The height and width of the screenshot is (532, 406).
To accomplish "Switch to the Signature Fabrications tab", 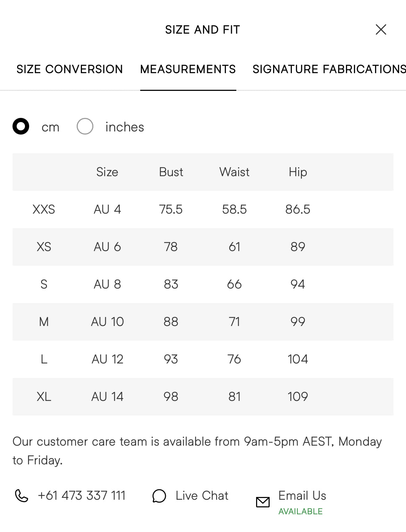I will [x=329, y=69].
